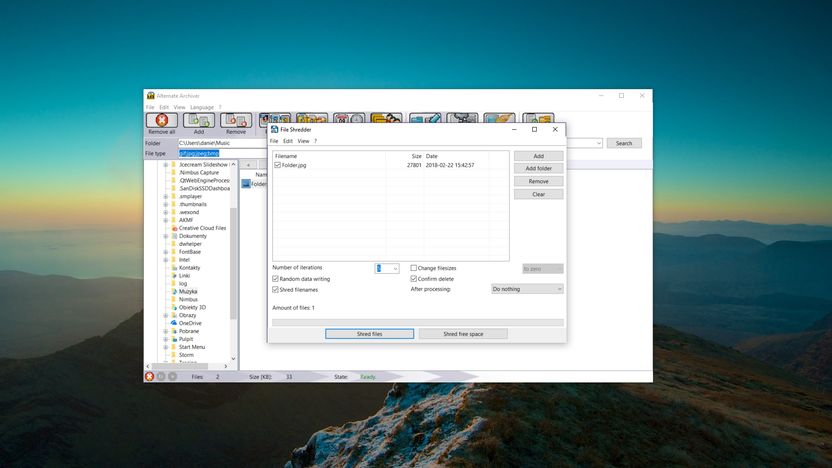Click the Shred free space button
832x468 pixels.
click(x=463, y=334)
